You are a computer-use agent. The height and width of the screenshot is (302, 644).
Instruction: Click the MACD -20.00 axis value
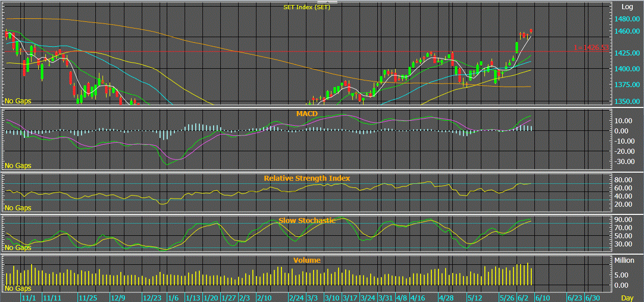624,151
